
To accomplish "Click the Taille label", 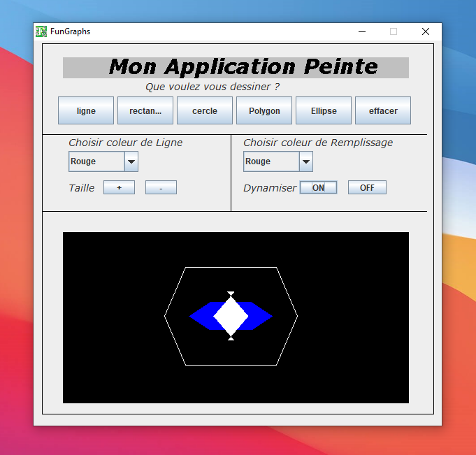I will (81, 188).
